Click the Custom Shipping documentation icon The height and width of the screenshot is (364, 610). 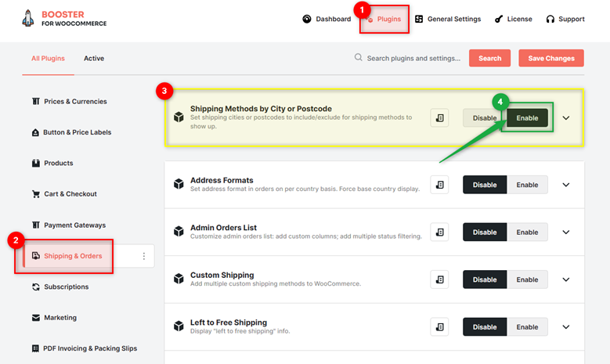[439, 279]
